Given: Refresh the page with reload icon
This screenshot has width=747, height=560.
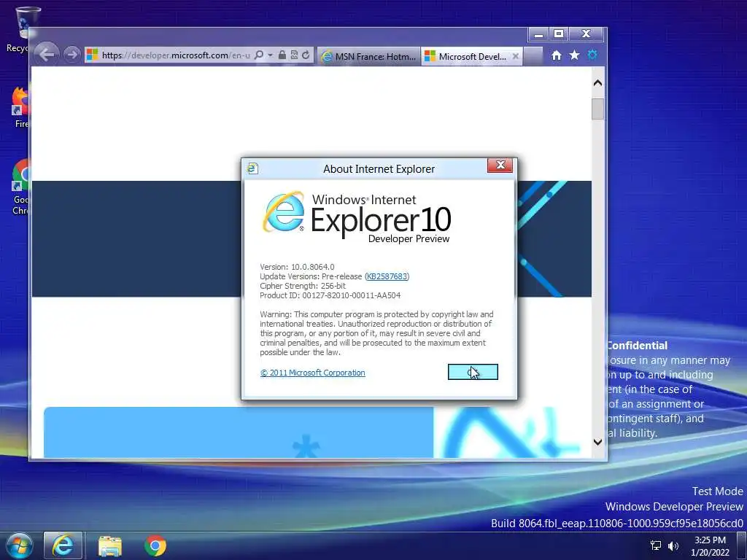Looking at the screenshot, I should tap(306, 55).
